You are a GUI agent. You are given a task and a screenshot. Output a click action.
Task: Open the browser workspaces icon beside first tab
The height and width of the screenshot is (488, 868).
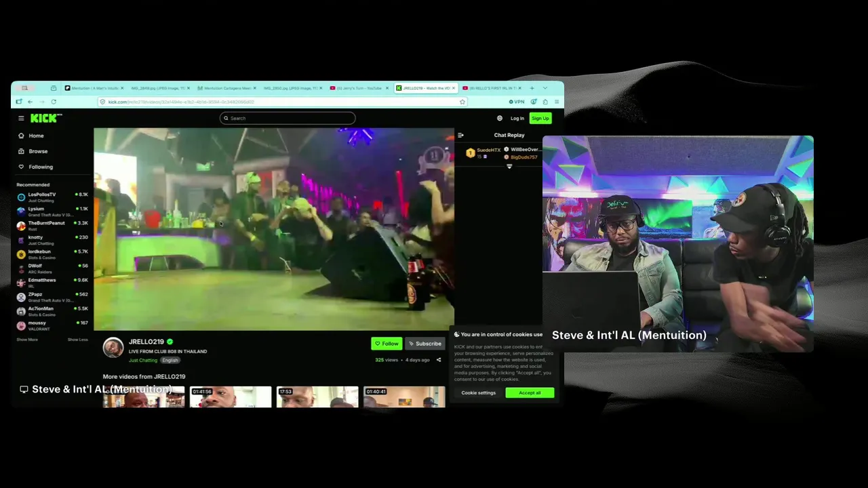[54, 88]
